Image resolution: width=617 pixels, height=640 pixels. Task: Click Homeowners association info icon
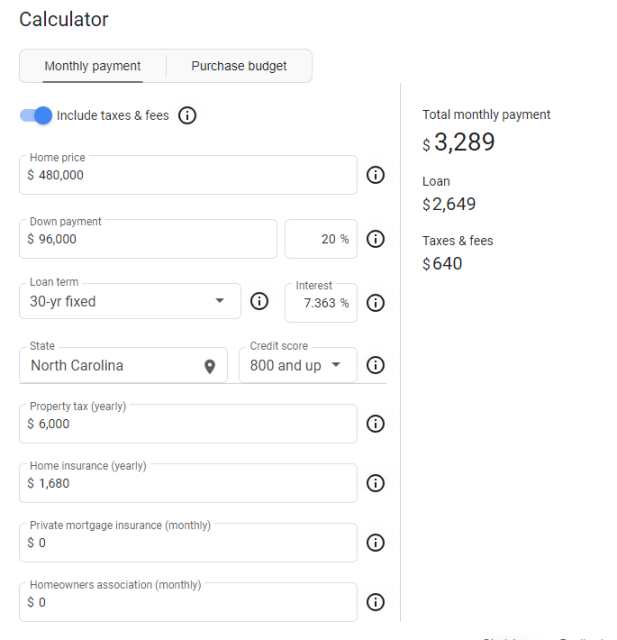point(375,602)
